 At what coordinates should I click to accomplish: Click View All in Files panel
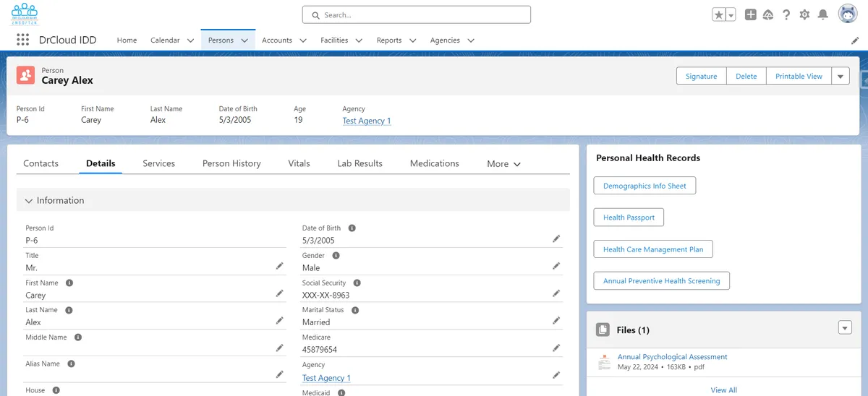[x=723, y=390]
